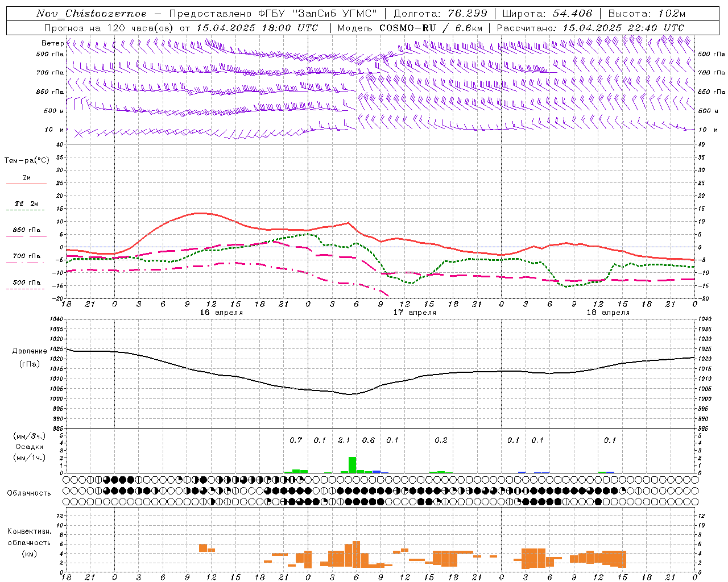Click the forecast start time 15.04.2025 18:00 UTC
The image size is (728, 582).
[257, 28]
